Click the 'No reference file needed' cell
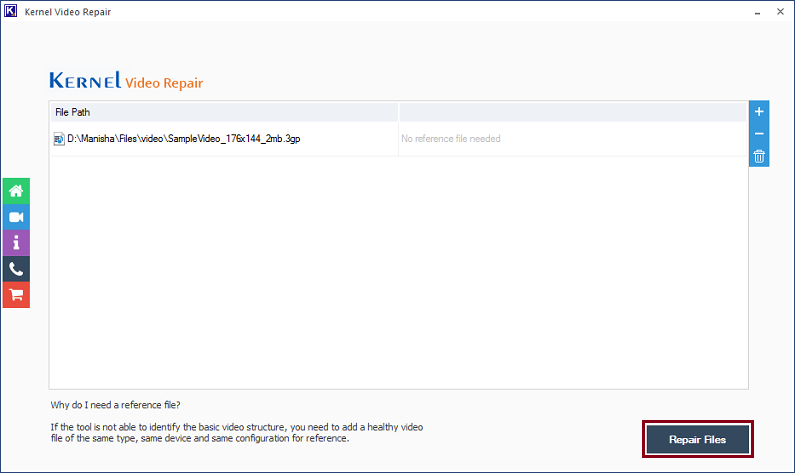Viewport: 795px width, 473px height. (x=451, y=139)
